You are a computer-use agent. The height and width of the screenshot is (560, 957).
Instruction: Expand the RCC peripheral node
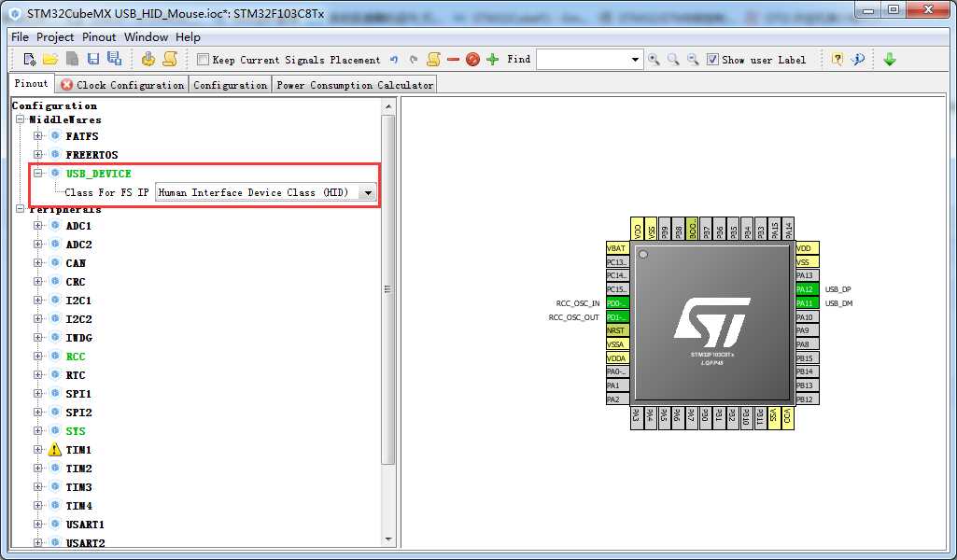click(38, 357)
